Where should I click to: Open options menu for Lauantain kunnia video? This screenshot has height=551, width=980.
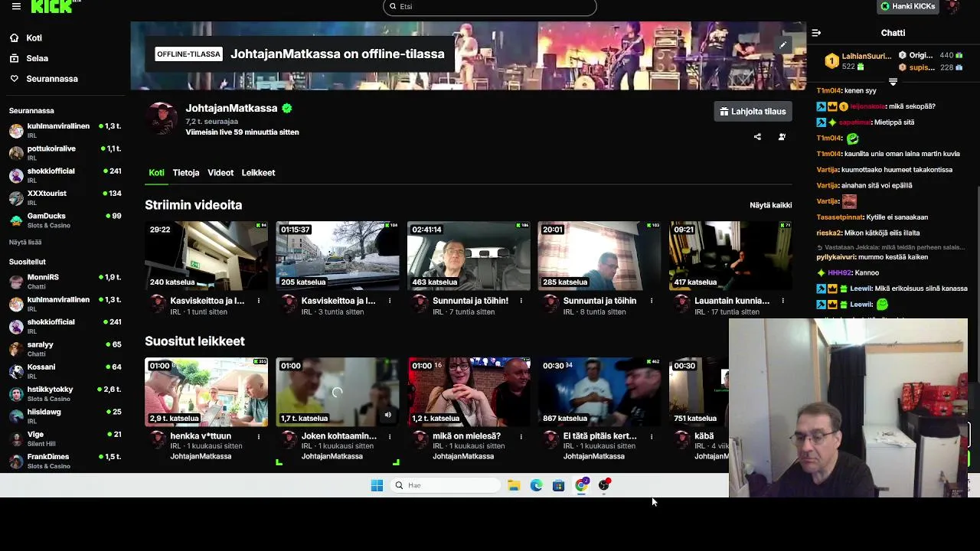coord(782,301)
